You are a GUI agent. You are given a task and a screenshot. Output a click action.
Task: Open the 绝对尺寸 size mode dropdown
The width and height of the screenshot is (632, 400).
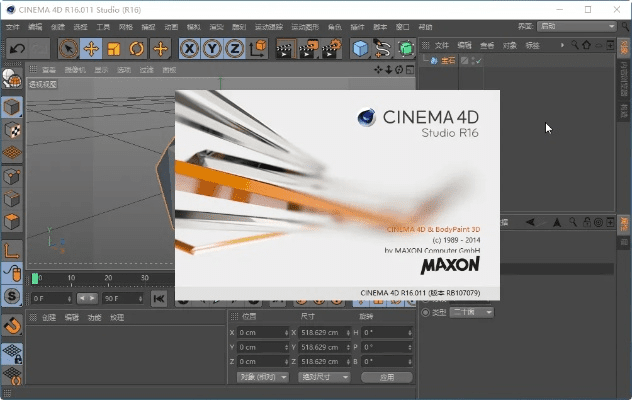point(325,377)
